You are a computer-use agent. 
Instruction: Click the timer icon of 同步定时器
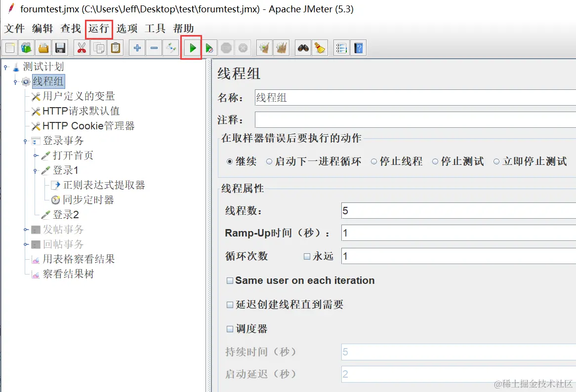click(55, 200)
